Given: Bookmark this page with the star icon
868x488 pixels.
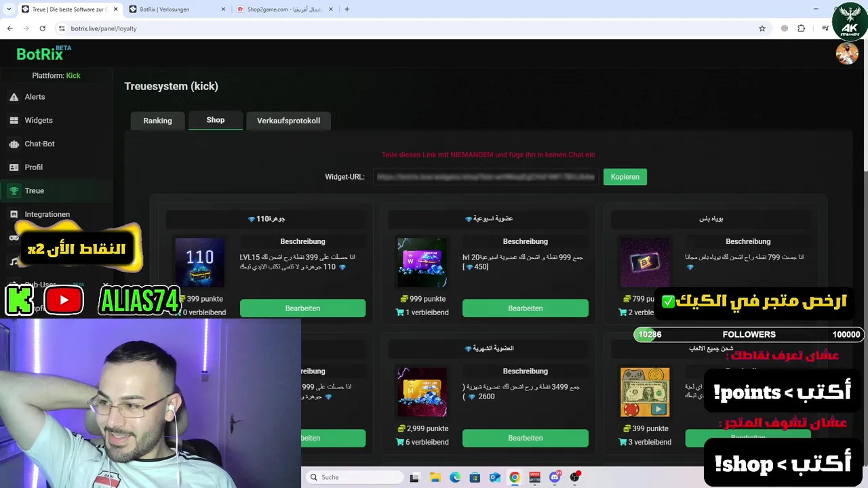Looking at the screenshot, I should click(762, 28).
